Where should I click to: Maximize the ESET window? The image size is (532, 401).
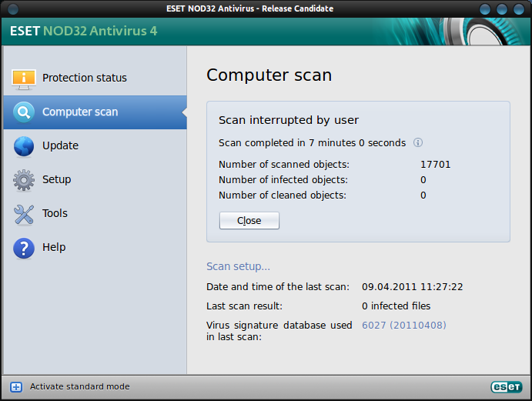coord(502,8)
